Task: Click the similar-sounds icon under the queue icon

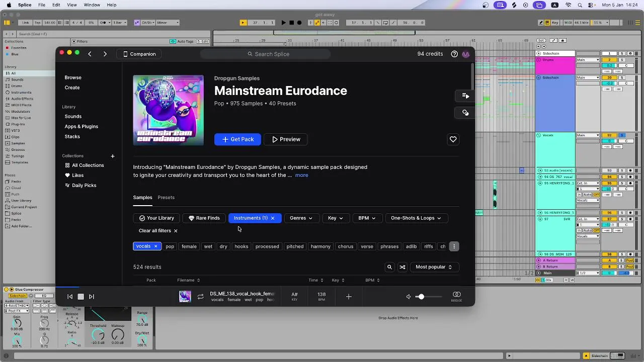Action: [x=465, y=113]
